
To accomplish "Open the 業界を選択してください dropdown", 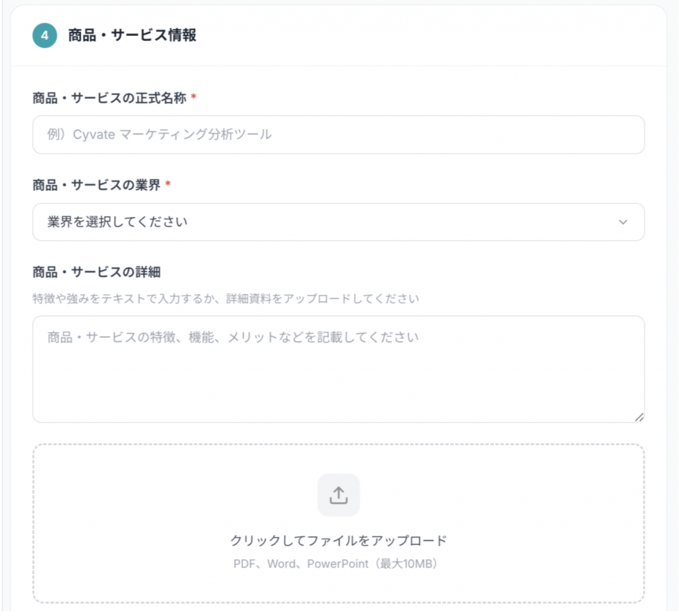I will click(332, 222).
